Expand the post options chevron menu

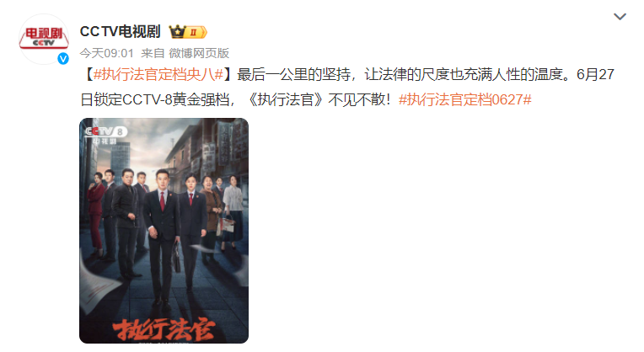coord(620,16)
